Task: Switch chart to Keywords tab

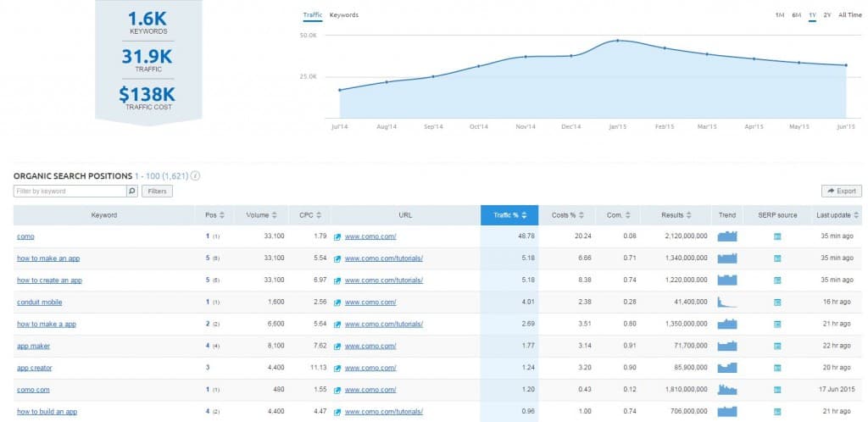Action: coord(343,15)
